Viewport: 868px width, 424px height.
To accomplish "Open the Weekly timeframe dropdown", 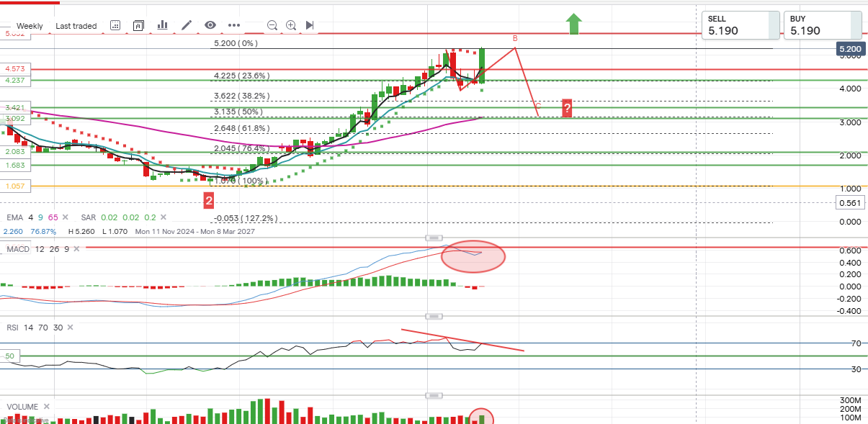I will coord(30,26).
